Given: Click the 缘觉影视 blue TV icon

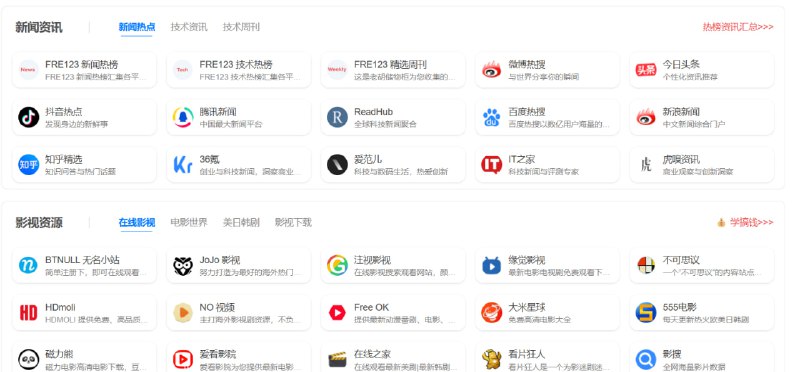Looking at the screenshot, I should [x=491, y=265].
